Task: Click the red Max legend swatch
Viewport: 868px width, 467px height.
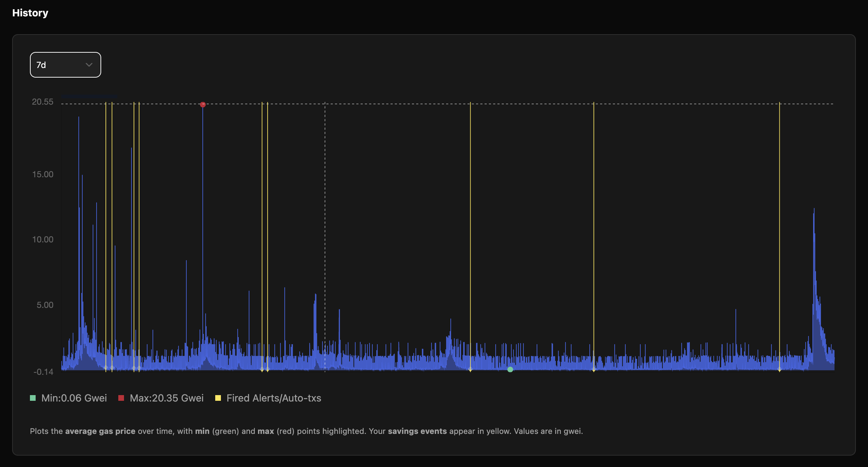Action: [121, 398]
